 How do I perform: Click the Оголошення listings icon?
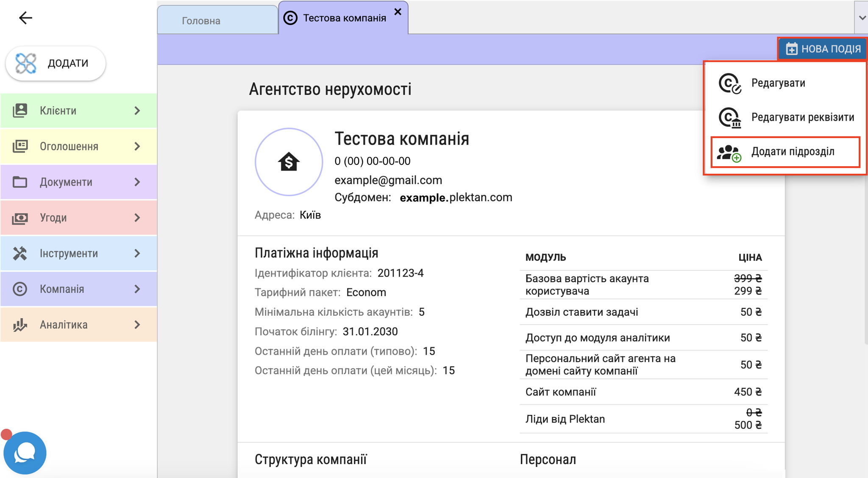coord(20,146)
